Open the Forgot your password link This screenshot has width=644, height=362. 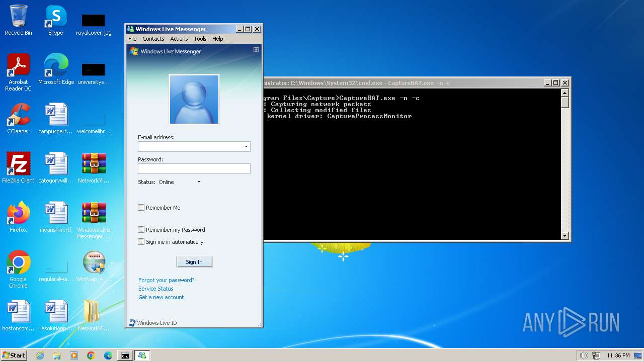click(166, 280)
